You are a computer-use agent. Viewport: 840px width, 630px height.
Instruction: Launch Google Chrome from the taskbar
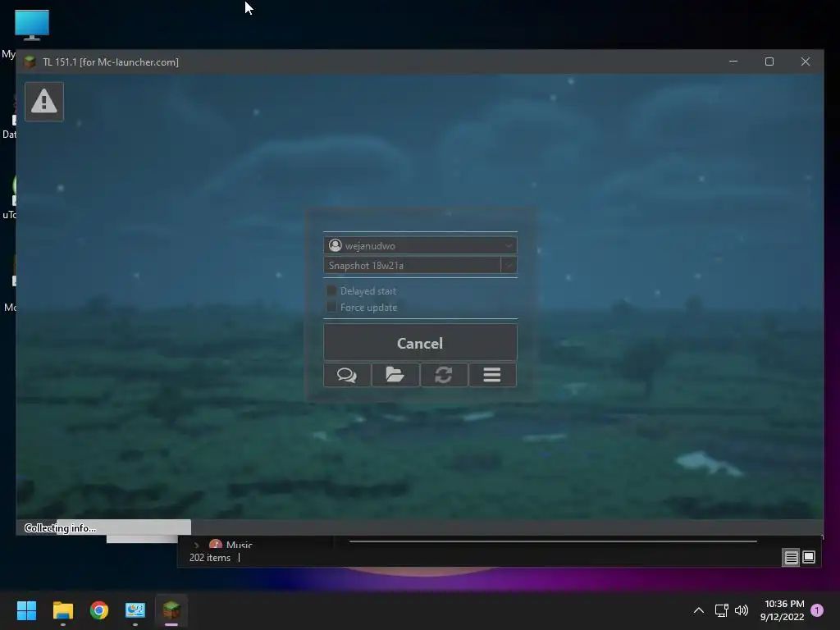click(x=99, y=610)
